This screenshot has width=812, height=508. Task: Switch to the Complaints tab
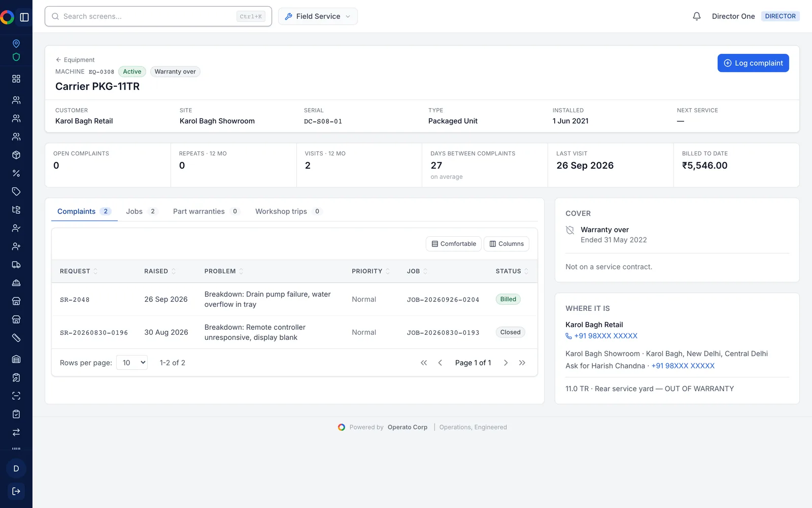coord(84,211)
